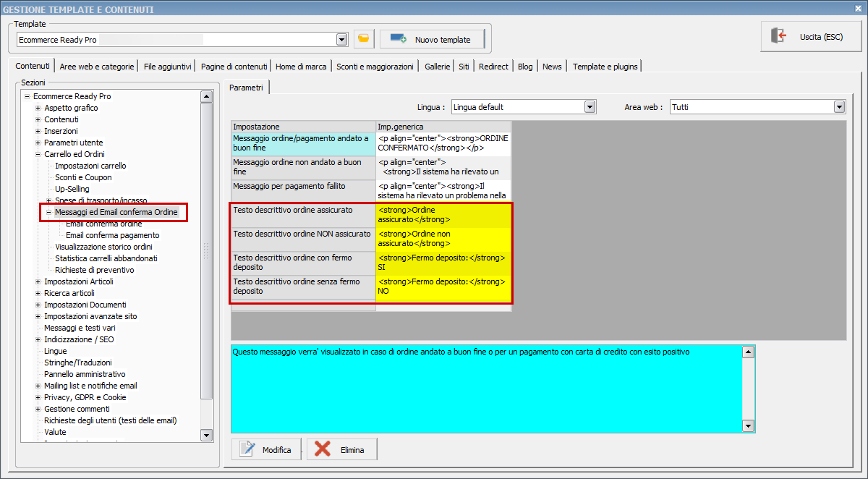Select Up-Selling tree item

pos(72,189)
